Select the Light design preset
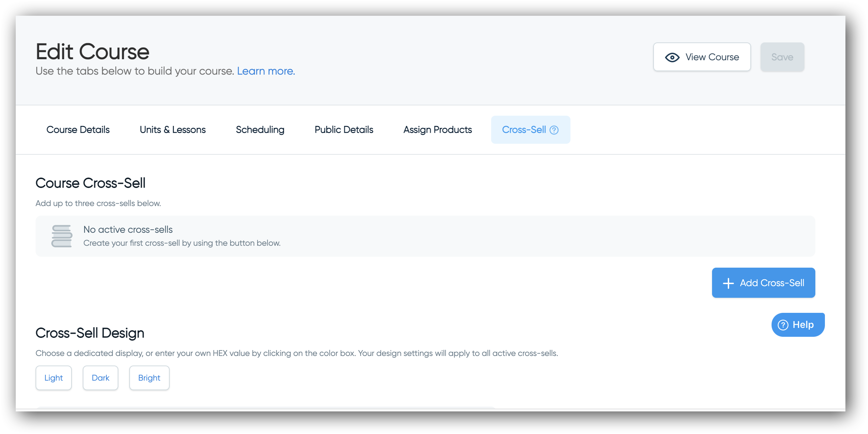The height and width of the screenshot is (434, 868). pyautogui.click(x=54, y=378)
